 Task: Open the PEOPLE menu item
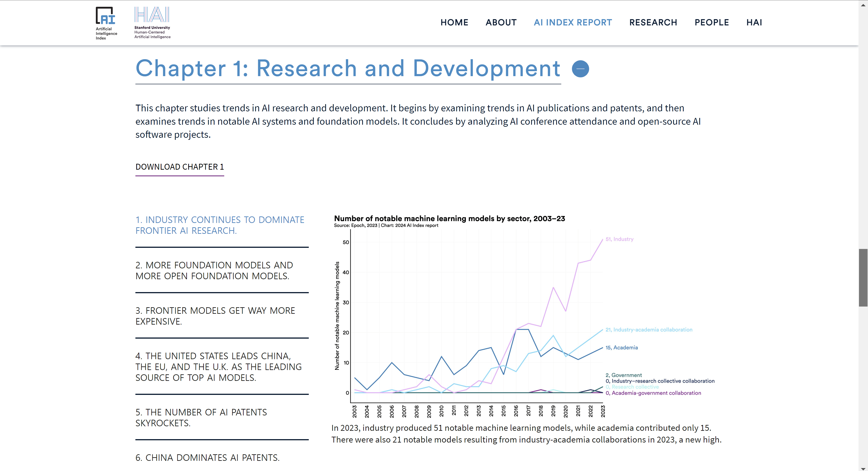pos(712,23)
